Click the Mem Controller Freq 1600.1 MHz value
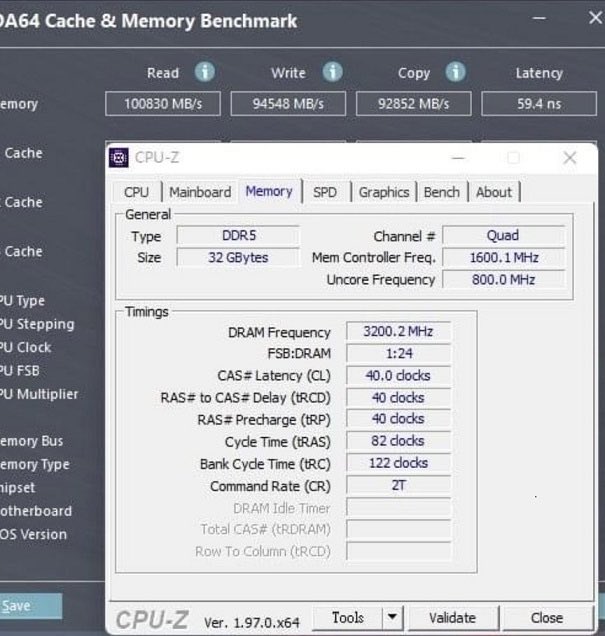The image size is (605, 636). point(503,257)
